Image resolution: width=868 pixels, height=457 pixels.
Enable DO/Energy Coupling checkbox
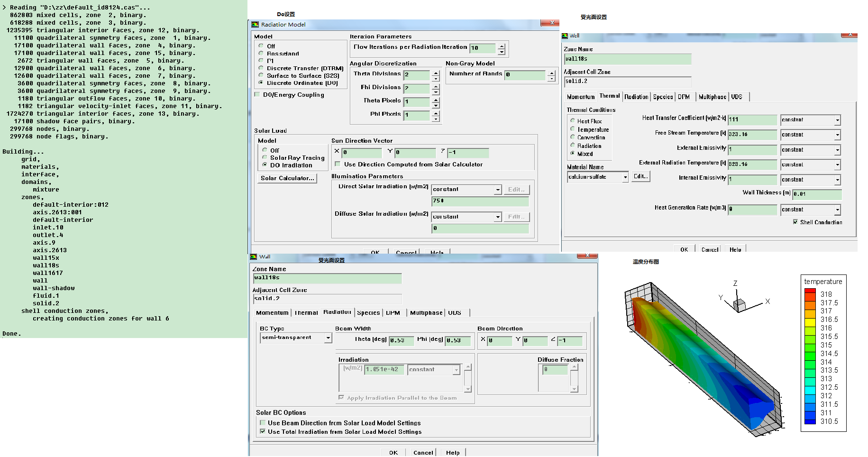[257, 95]
